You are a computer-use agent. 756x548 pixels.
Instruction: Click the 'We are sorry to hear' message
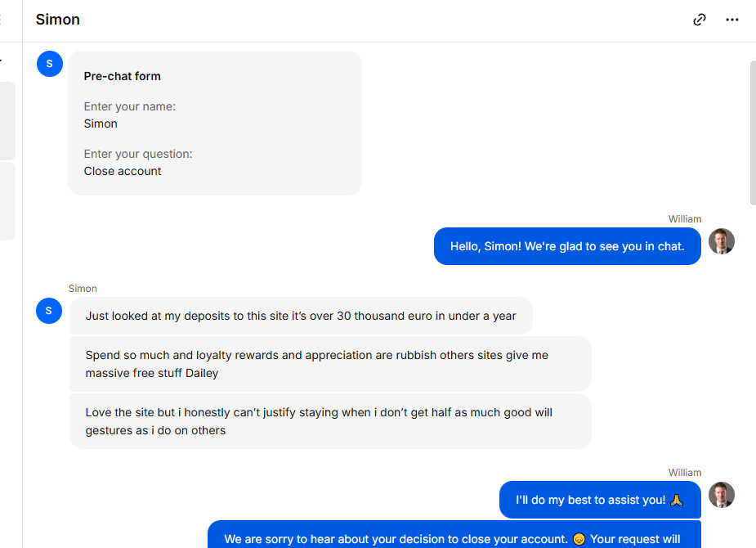click(454, 534)
